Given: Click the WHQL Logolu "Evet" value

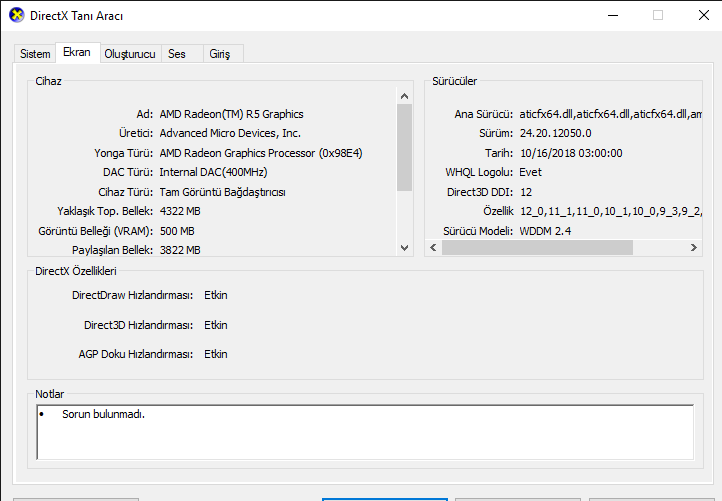Looking at the screenshot, I should (x=530, y=172).
